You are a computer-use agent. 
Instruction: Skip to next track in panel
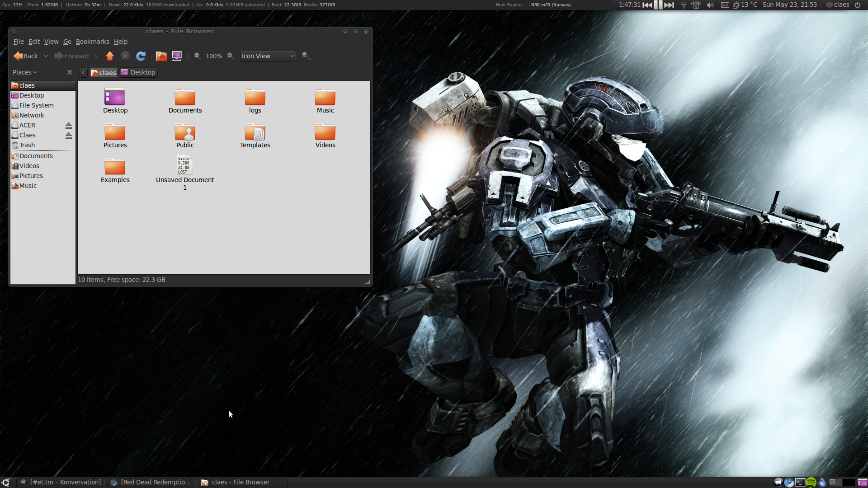point(669,5)
